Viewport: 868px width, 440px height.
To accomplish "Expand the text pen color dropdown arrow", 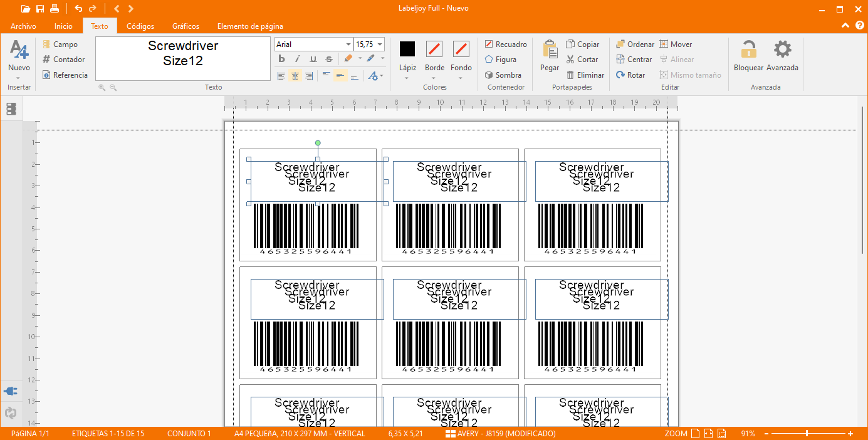I will click(382, 59).
